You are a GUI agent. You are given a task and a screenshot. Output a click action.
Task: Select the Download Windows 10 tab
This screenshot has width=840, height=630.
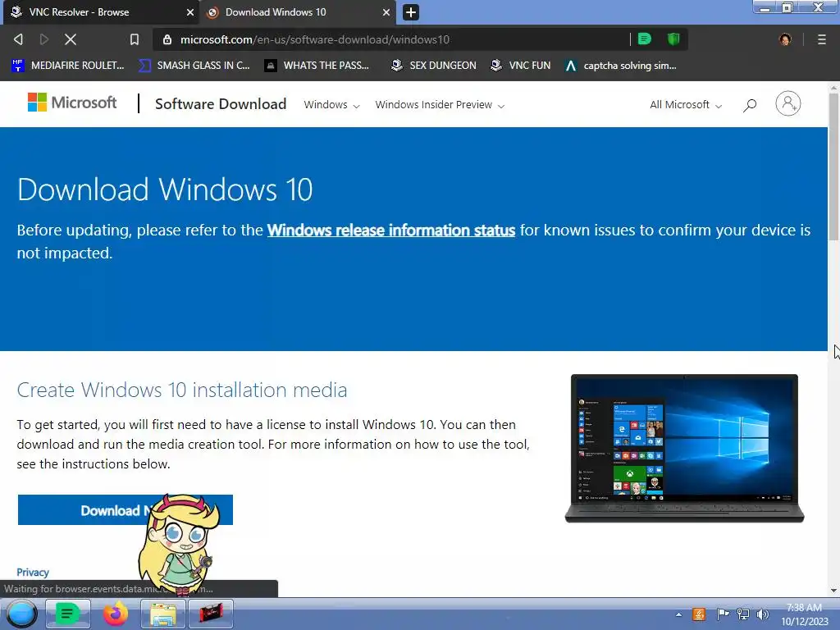pos(297,12)
